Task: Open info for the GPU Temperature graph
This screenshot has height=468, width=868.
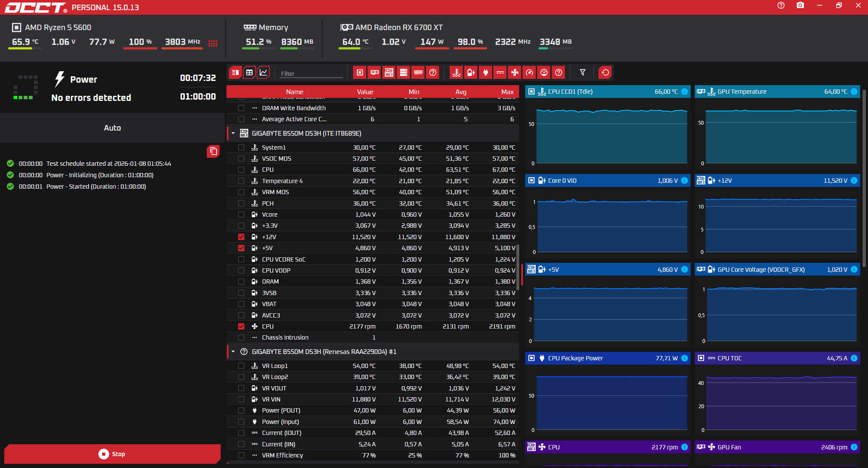Action: [854, 92]
